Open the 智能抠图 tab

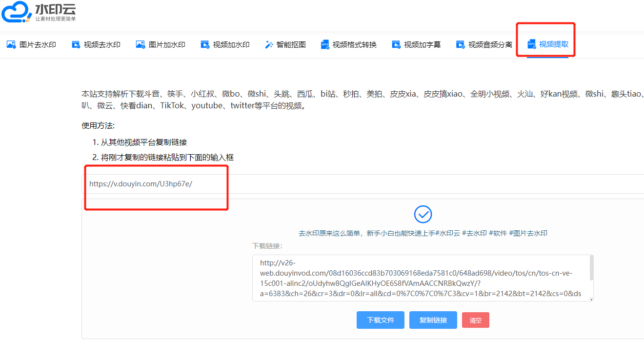(285, 45)
